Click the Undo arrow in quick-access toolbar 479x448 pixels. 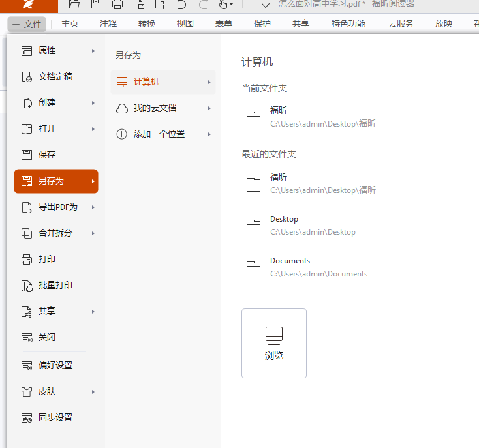[x=181, y=5]
